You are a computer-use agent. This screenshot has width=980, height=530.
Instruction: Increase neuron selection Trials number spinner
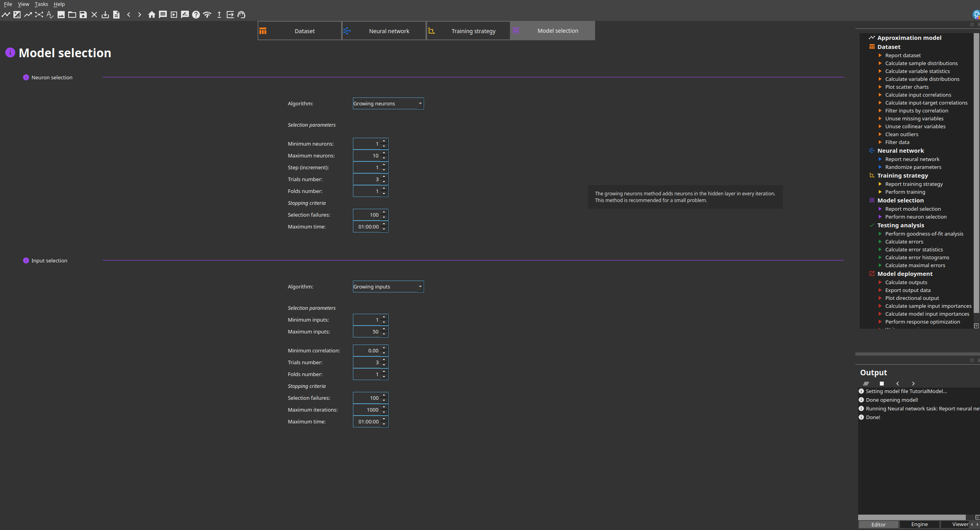point(384,177)
